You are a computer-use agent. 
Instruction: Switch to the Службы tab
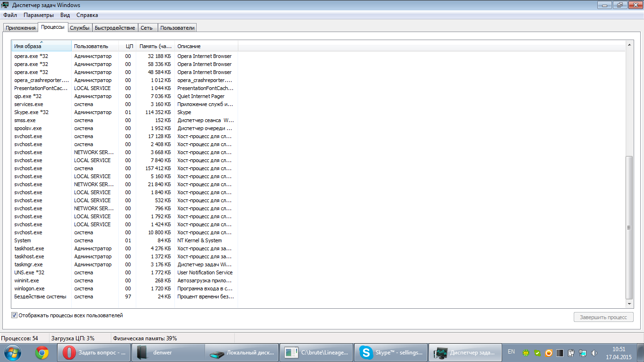click(80, 28)
